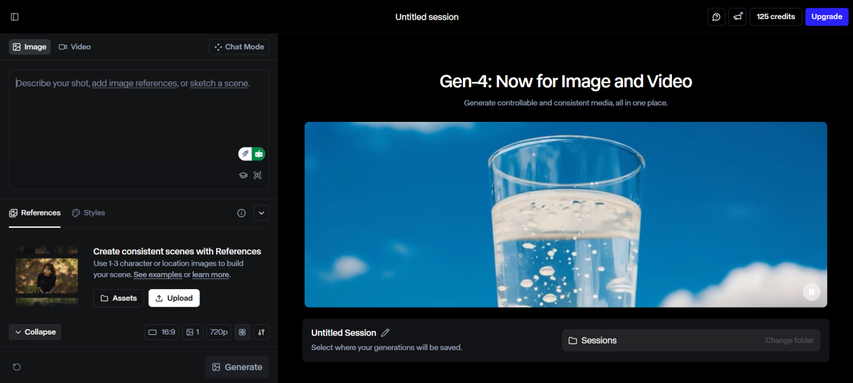
Task: Open the announcements megaphone icon
Action: 738,17
